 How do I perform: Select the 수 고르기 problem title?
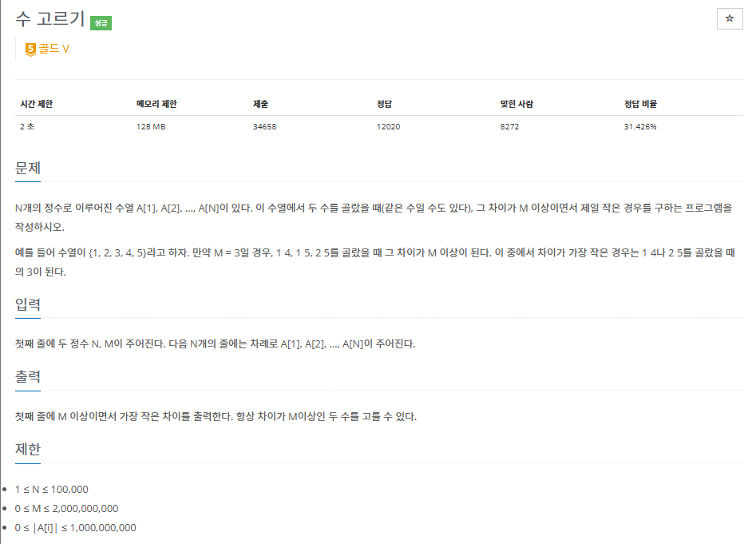50,19
